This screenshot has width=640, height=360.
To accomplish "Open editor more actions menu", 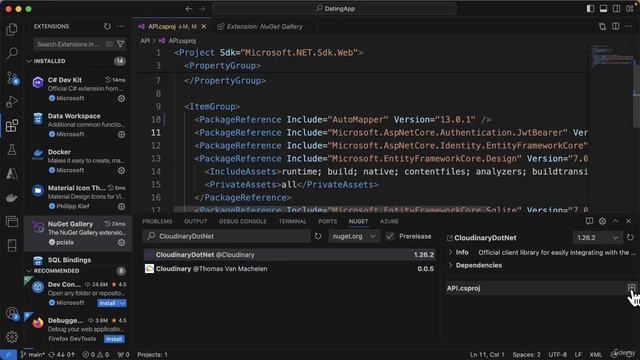I will click(x=629, y=27).
